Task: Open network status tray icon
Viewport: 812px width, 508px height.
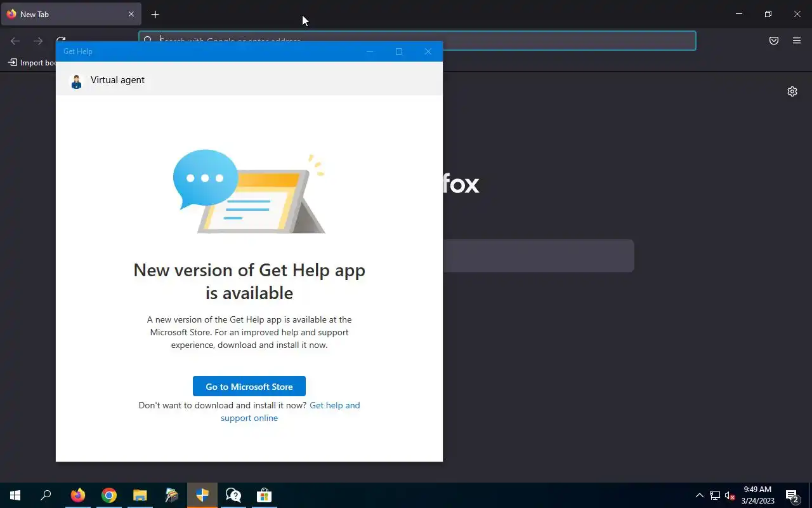Action: 715,495
